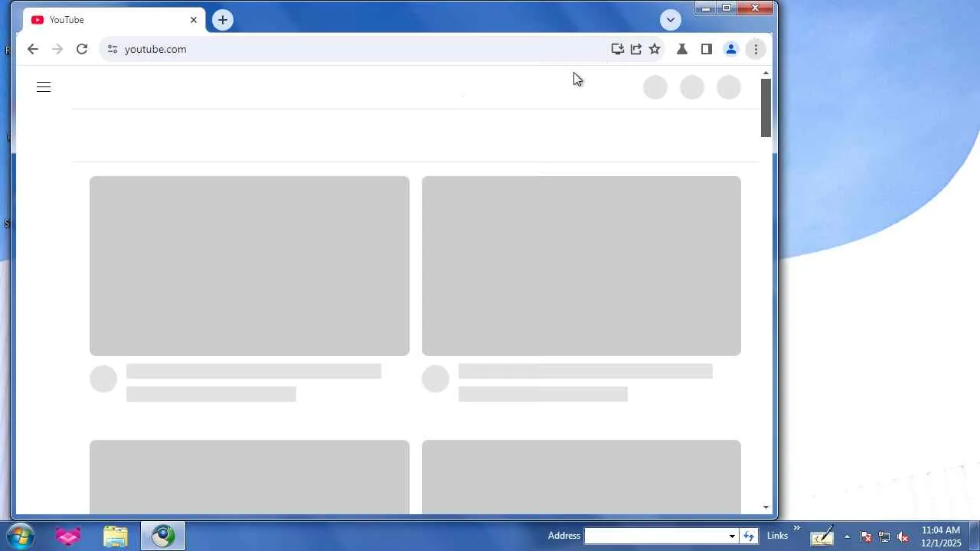The height and width of the screenshot is (551, 980).
Task: Open the Action Center flag icon
Action: click(x=866, y=536)
